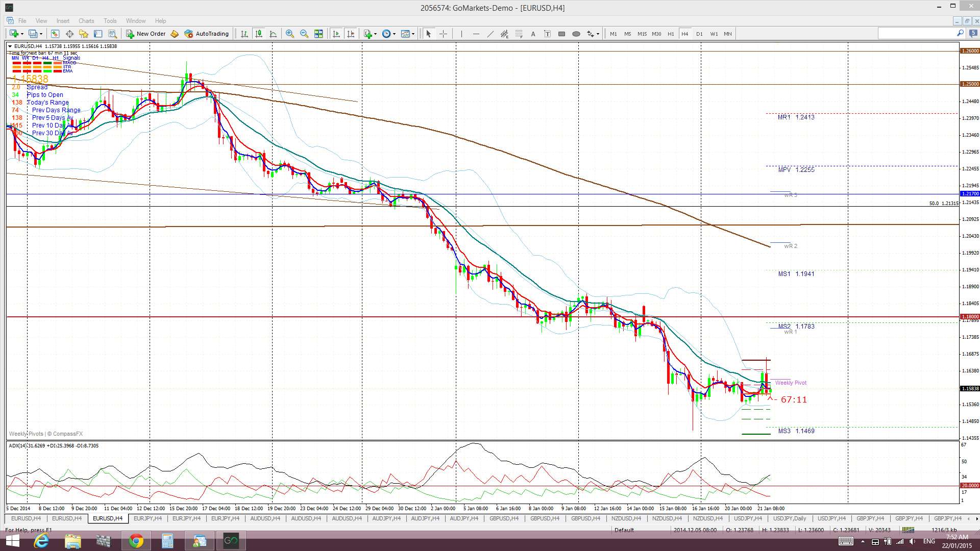This screenshot has width=980, height=551.
Task: Select the Crosshair cursor tool
Action: click(x=443, y=34)
